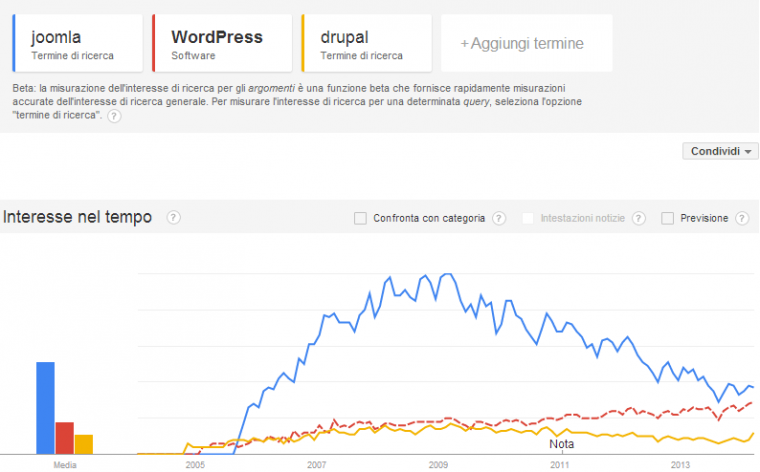Click the joomla peak point near 2009

pyautogui.click(x=448, y=274)
